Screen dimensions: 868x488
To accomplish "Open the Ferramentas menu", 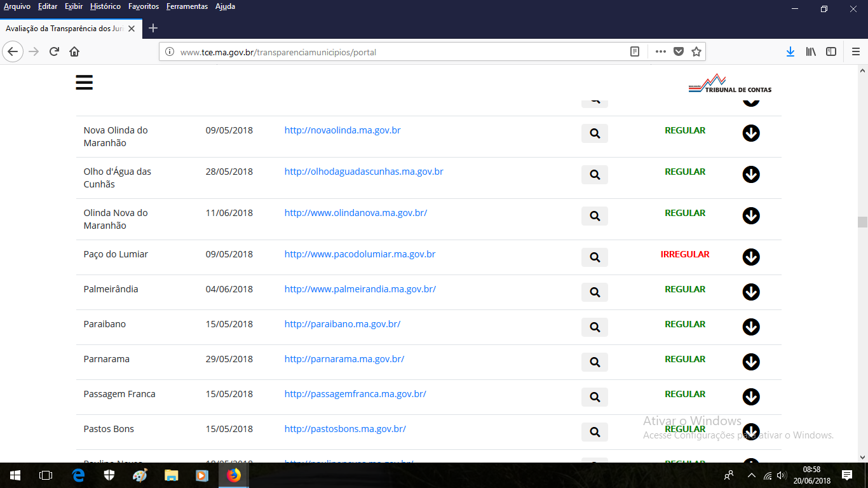I will click(187, 6).
